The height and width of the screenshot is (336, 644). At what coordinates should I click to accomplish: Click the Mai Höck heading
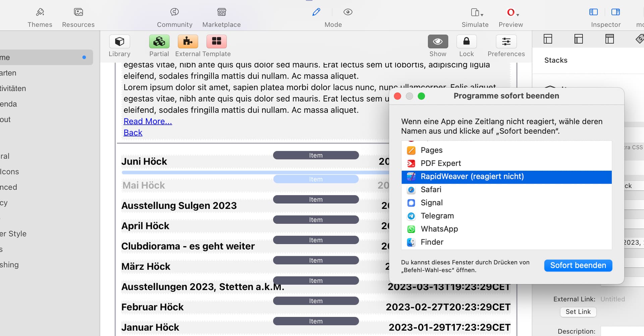144,185
